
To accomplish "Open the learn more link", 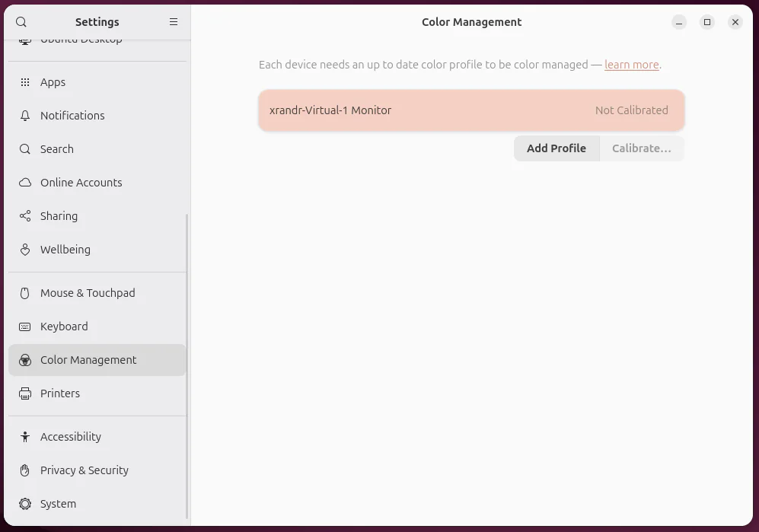I will click(x=631, y=65).
